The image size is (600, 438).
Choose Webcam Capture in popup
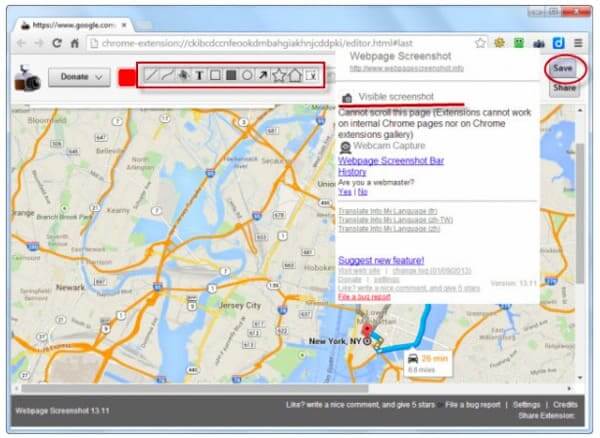pos(383,146)
